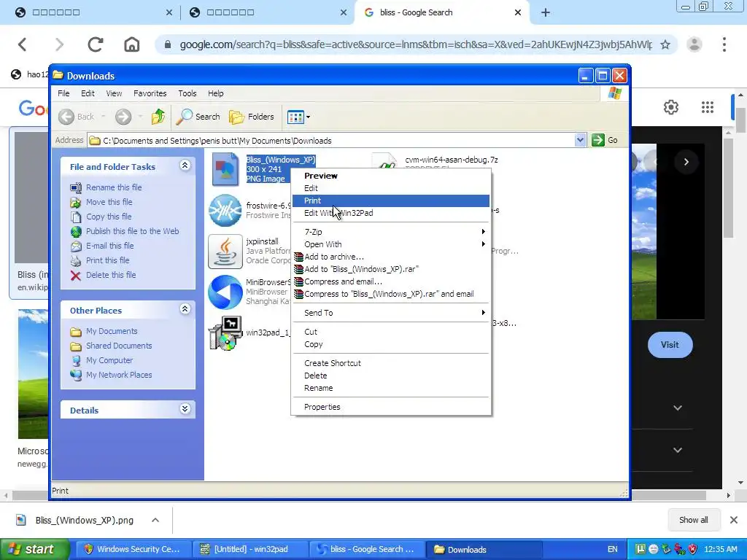Switch to [Untitled] - win32pad taskbar item
The height and width of the screenshot is (560, 747).
tap(251, 549)
